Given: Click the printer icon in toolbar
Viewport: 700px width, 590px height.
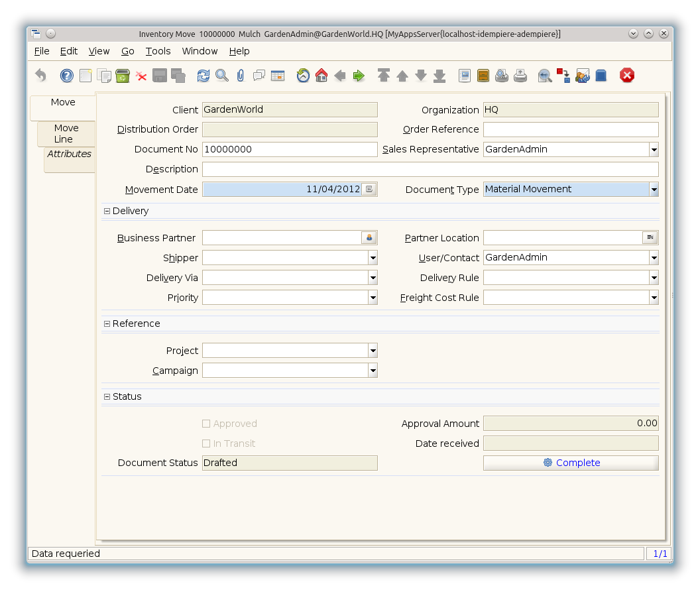Looking at the screenshot, I should pyautogui.click(x=520, y=76).
